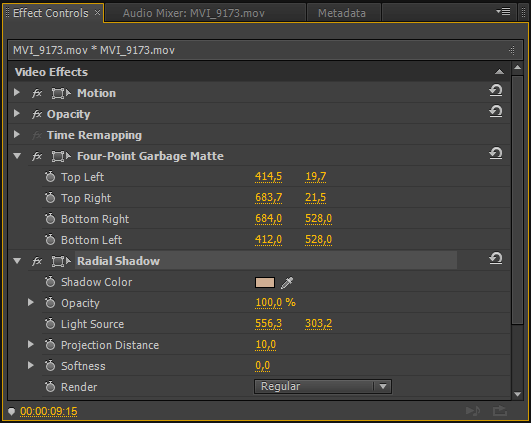
Task: Reset the Opacity effect
Action: pos(495,111)
